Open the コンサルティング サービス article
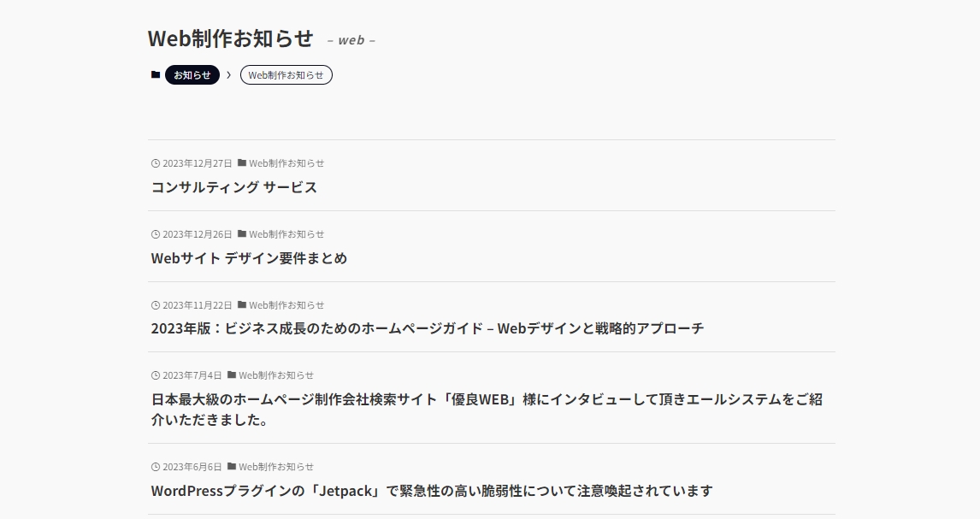 (x=234, y=186)
